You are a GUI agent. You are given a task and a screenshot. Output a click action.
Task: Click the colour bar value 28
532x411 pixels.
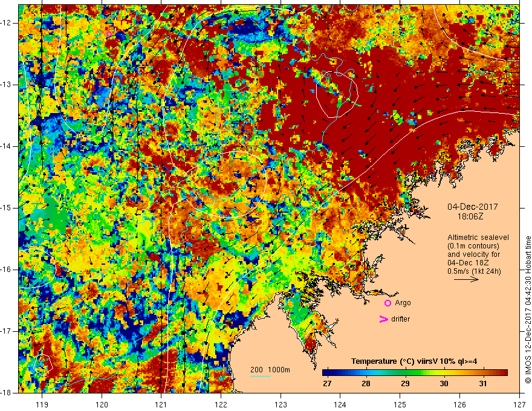[366, 384]
